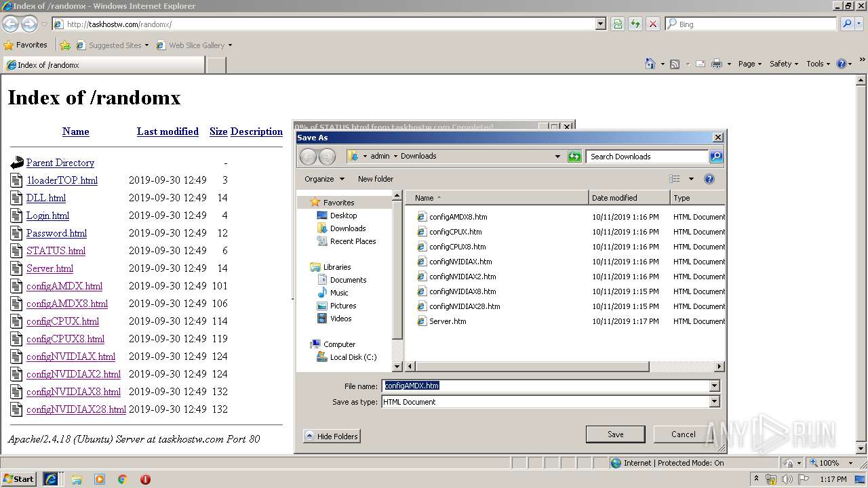Open Internet Explorer from taskbar

51,479
